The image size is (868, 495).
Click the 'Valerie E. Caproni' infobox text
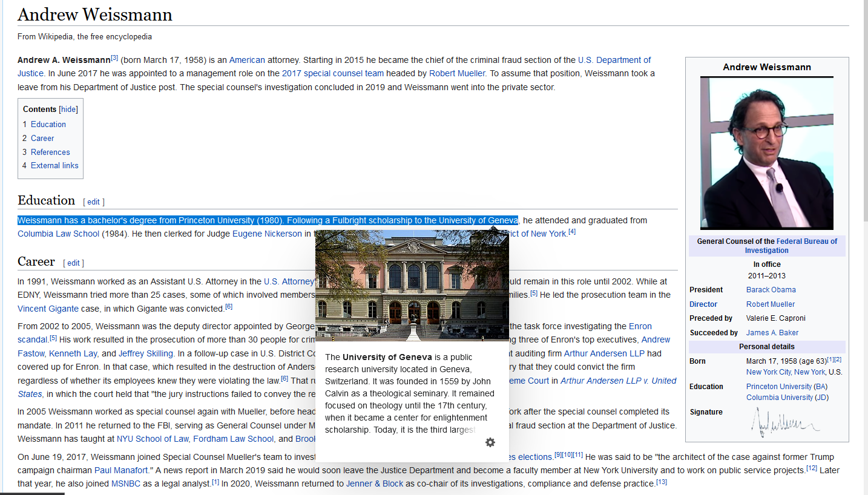(776, 318)
